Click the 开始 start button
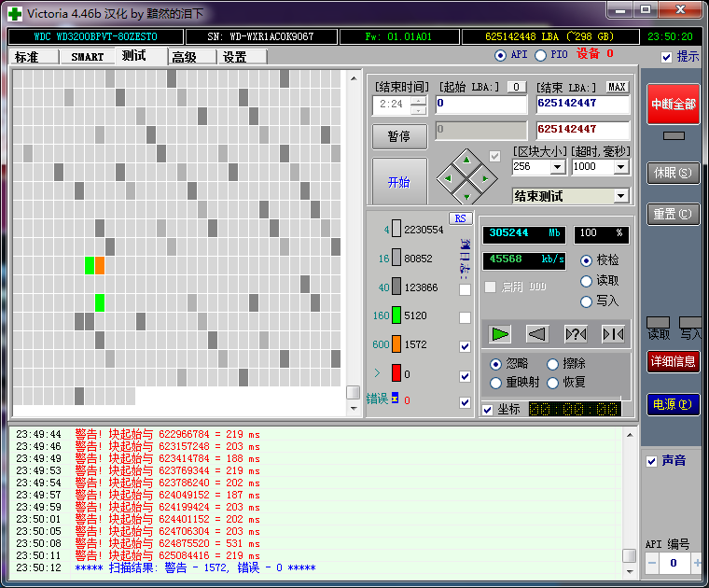Viewport: 709px width, 588px height. (399, 181)
